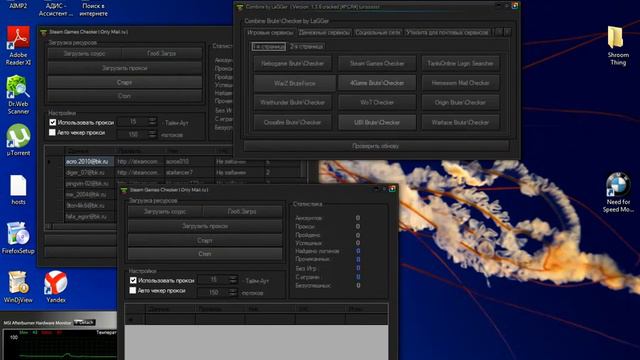Launch the Dr.Web Scanner desktop shortcut
Image resolution: width=640 pixels, height=360 pixels.
18,95
